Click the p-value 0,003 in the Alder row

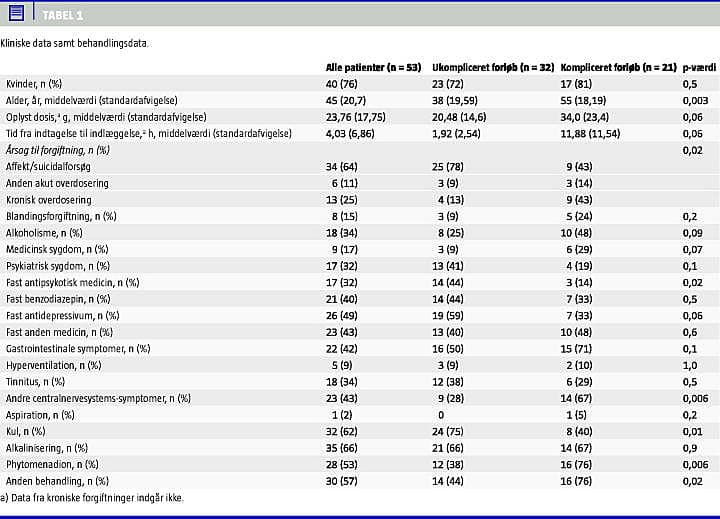pos(695,101)
